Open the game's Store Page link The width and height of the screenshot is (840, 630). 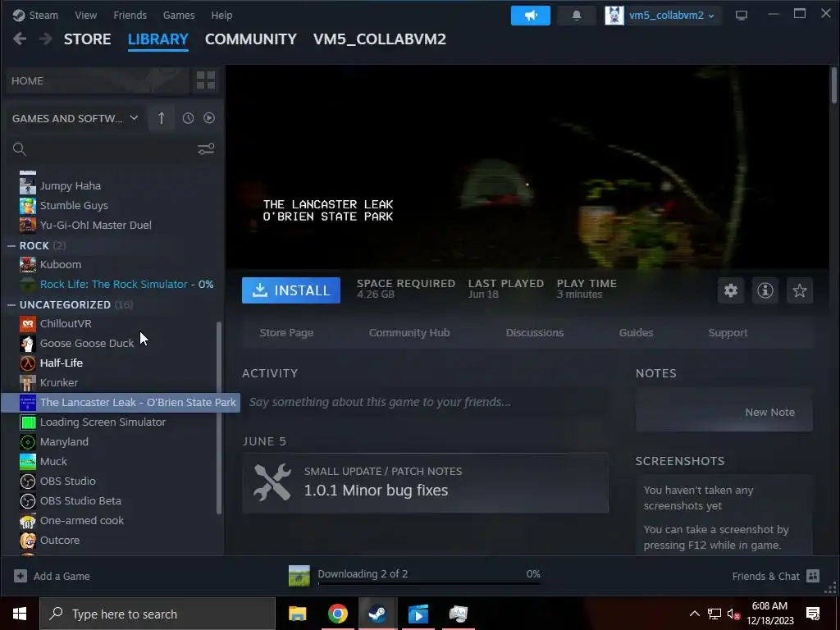point(286,333)
